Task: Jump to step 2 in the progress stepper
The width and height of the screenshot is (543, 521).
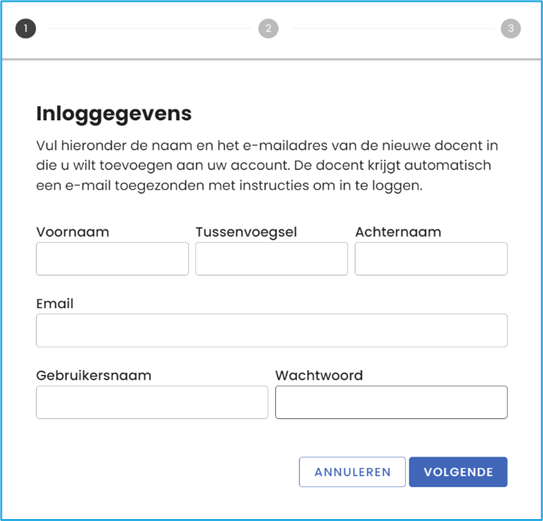Action: click(268, 28)
